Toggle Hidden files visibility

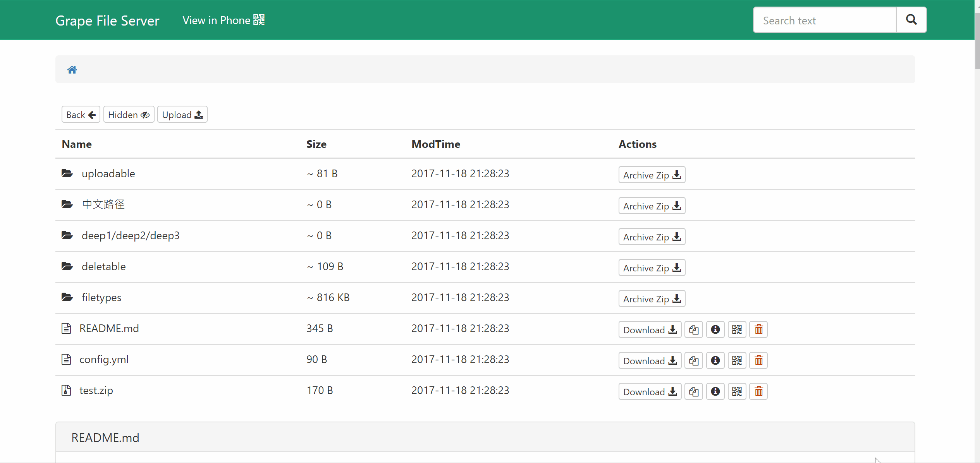click(129, 115)
